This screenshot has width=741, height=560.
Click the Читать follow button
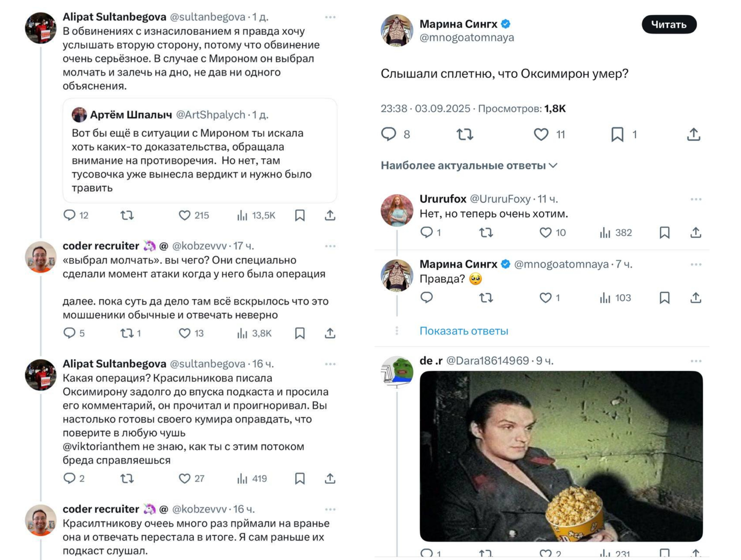pyautogui.click(x=669, y=24)
